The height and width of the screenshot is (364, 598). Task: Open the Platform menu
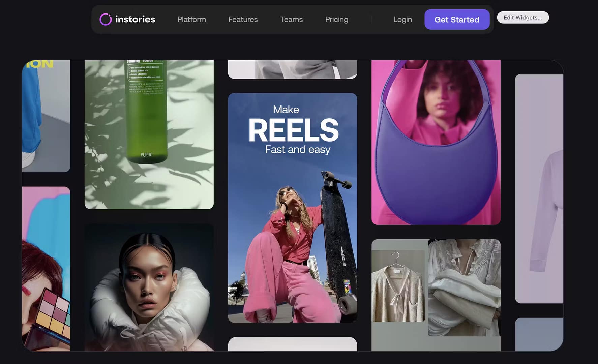pyautogui.click(x=191, y=20)
